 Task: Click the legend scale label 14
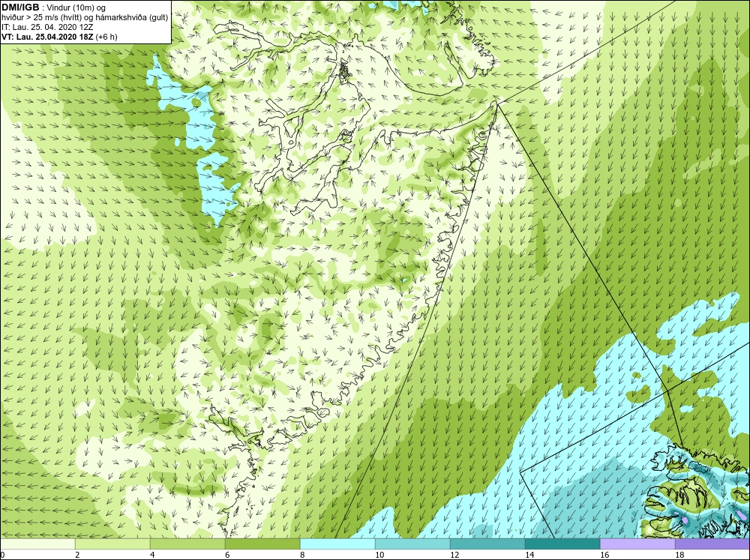529,555
